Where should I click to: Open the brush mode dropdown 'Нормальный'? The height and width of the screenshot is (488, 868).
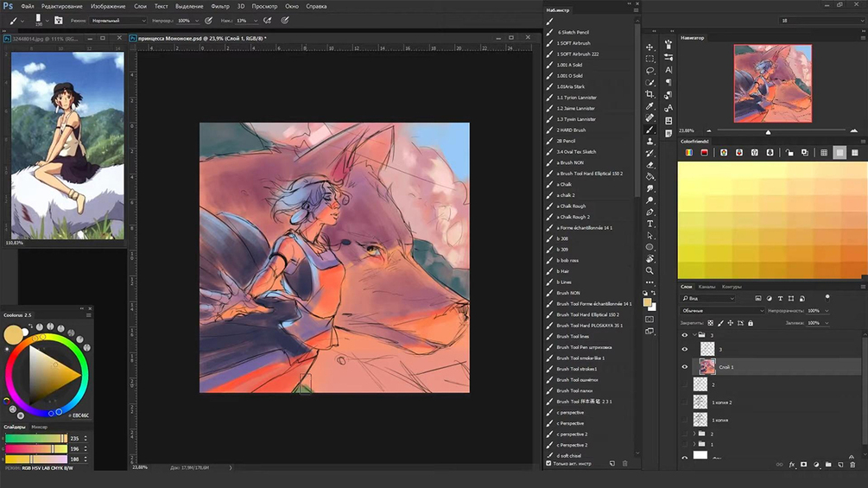click(118, 21)
